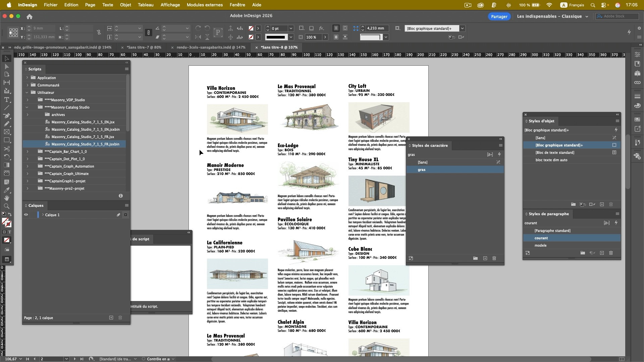The image size is (644, 362).
Task: Select the modele paragraph style
Action: (x=540, y=245)
